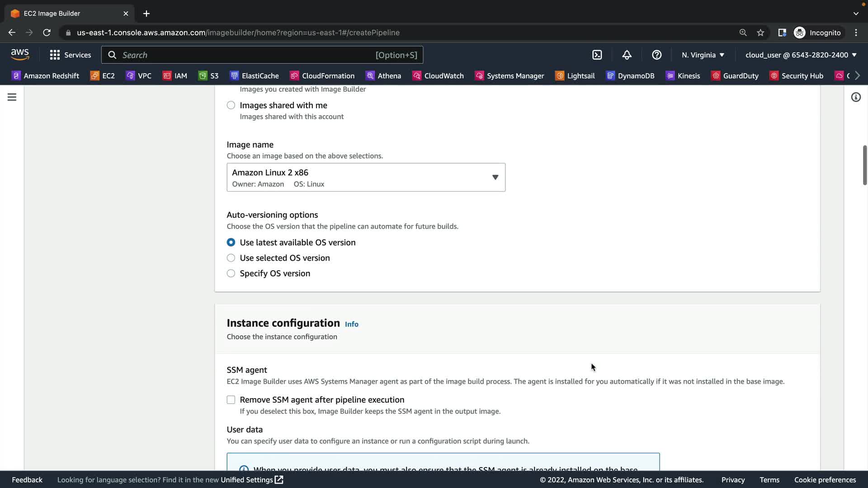Check Remove SSM agent after pipeline execution
The width and height of the screenshot is (868, 488).
(x=231, y=400)
